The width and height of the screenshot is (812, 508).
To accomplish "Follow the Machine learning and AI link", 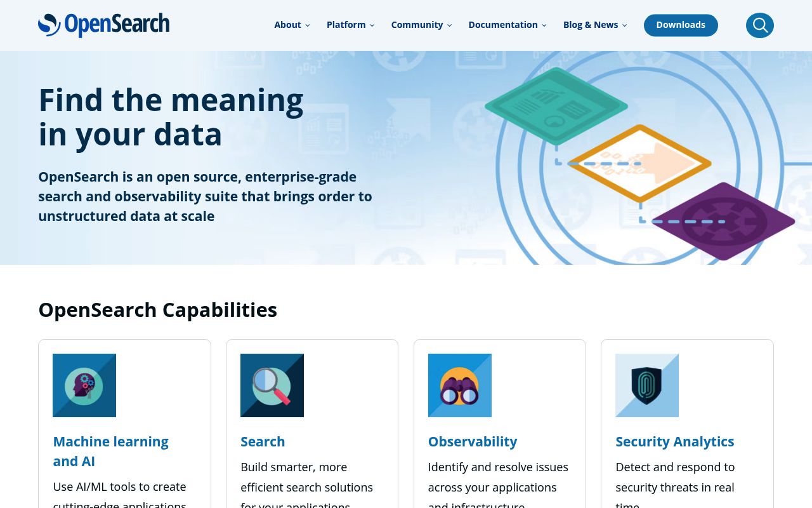I will click(110, 451).
